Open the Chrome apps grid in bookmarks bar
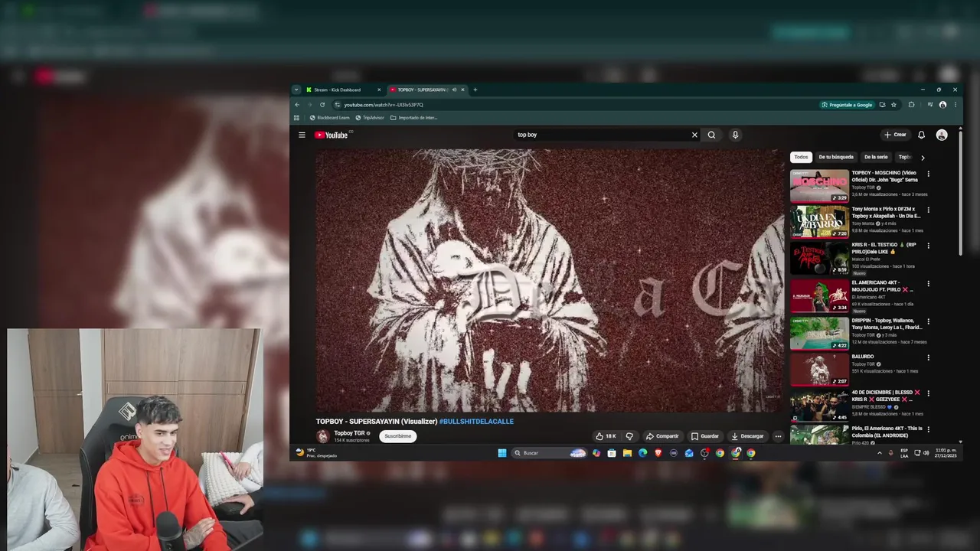 (x=296, y=118)
